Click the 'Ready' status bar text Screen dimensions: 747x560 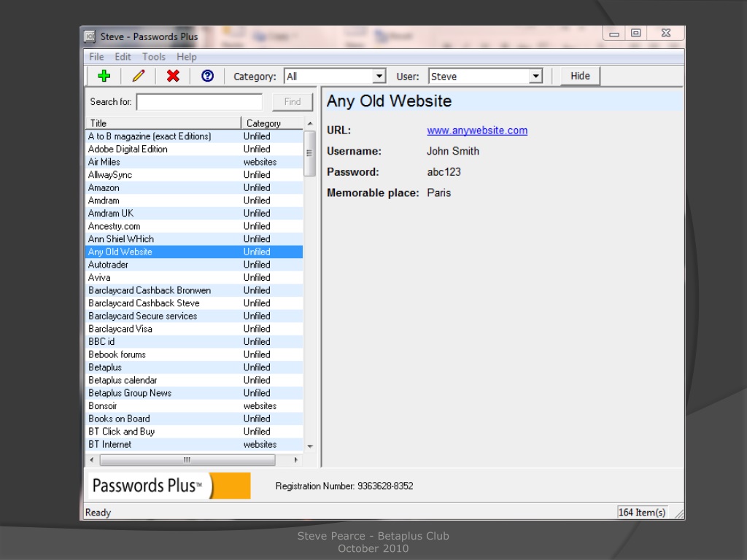click(98, 513)
